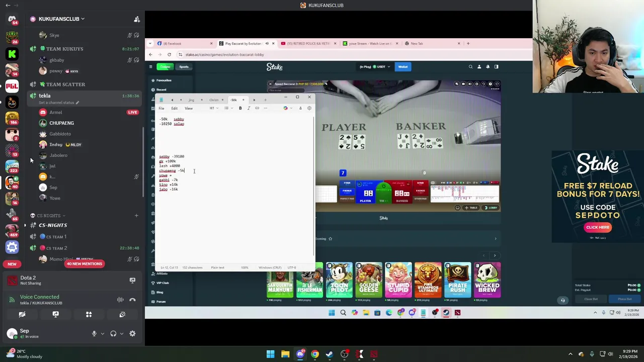Screen dimensions: 644x362
Task: Open Notepad settings gear icon
Action: (309, 108)
